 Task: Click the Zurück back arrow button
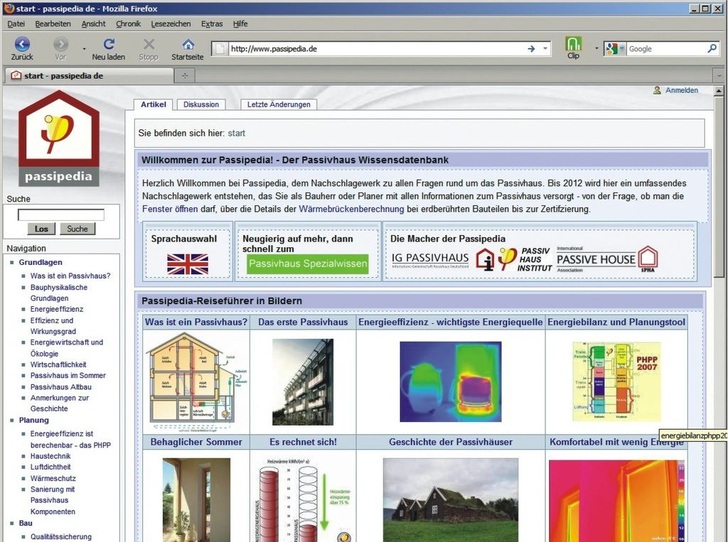(22, 45)
